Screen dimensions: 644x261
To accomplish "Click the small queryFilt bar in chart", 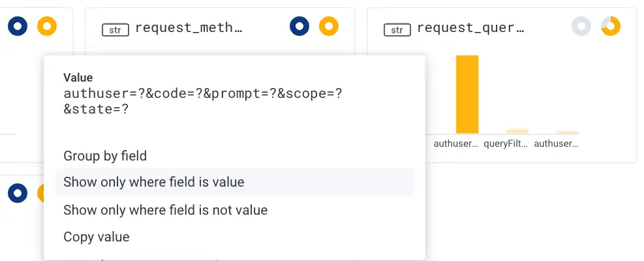I will [x=517, y=131].
